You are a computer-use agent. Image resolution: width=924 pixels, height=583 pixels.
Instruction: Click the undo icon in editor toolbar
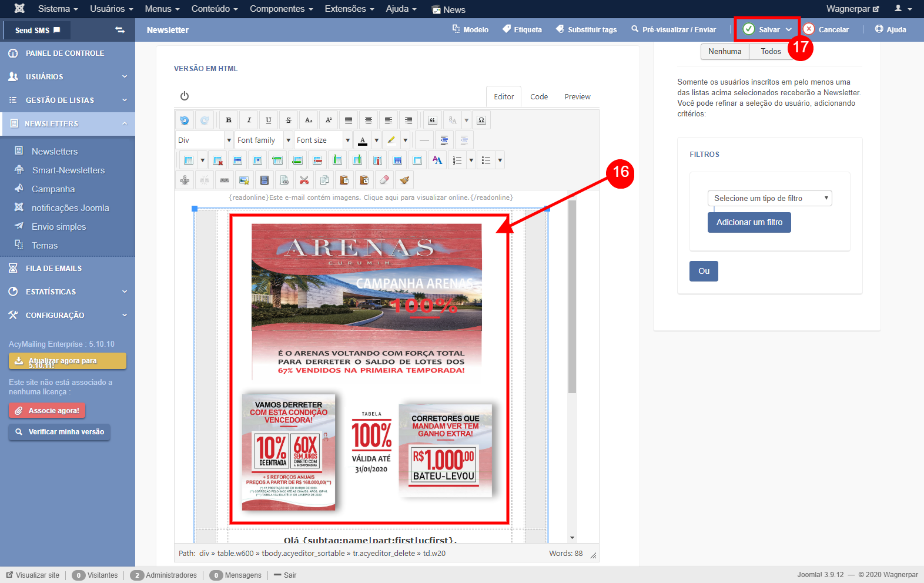point(185,120)
